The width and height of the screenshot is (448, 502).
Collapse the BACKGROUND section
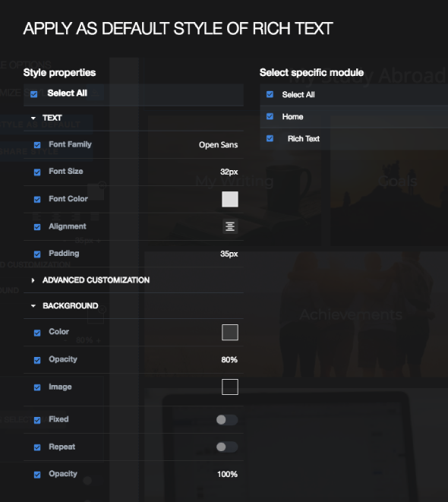[33, 306]
